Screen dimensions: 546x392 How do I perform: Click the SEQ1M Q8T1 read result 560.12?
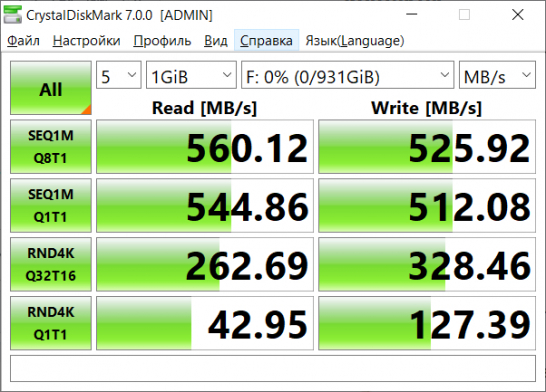(x=205, y=147)
